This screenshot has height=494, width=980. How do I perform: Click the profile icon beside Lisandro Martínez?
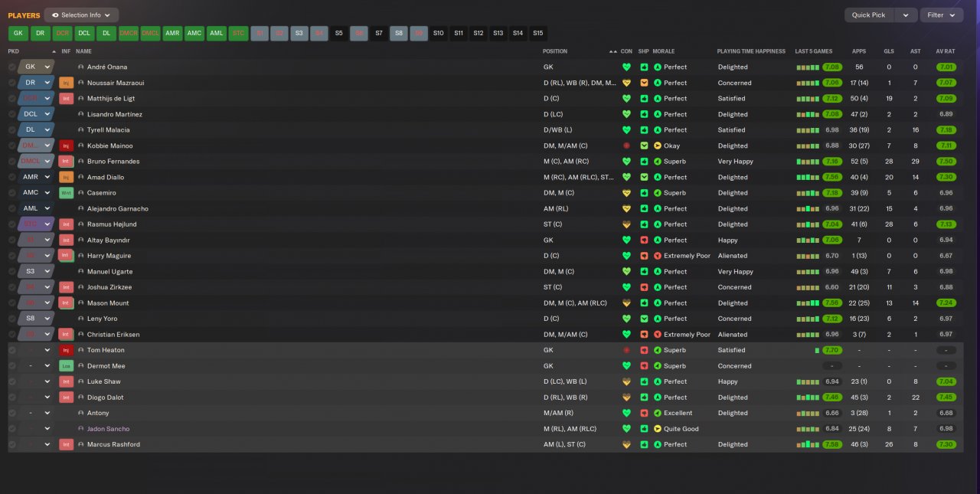[80, 114]
